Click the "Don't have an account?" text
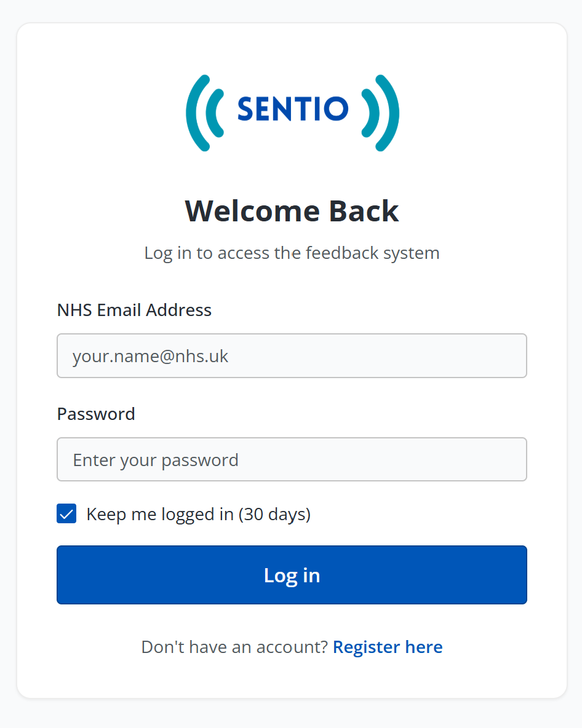582x728 pixels. pyautogui.click(x=234, y=647)
